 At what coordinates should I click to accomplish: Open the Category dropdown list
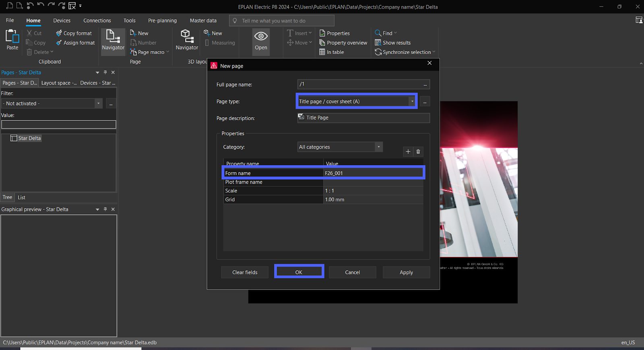[378, 147]
